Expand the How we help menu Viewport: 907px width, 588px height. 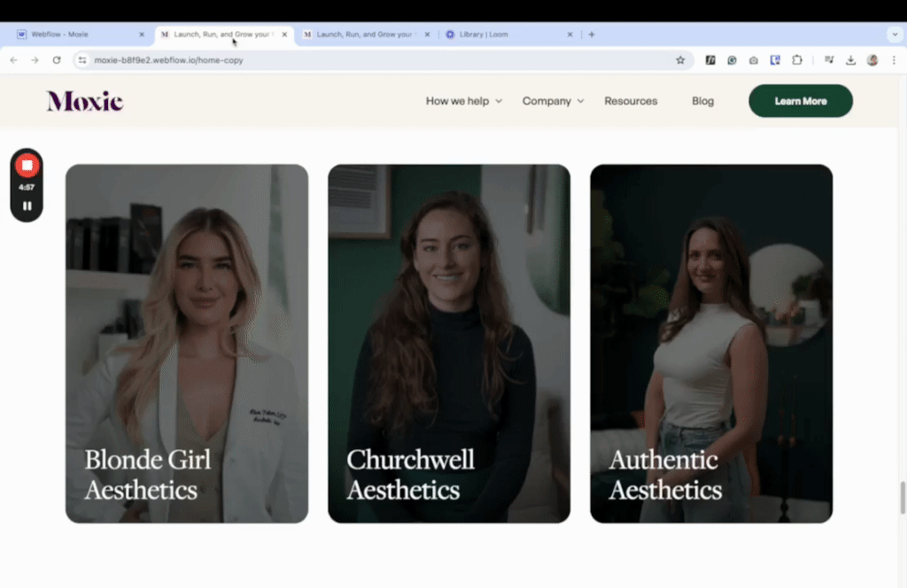pos(464,101)
